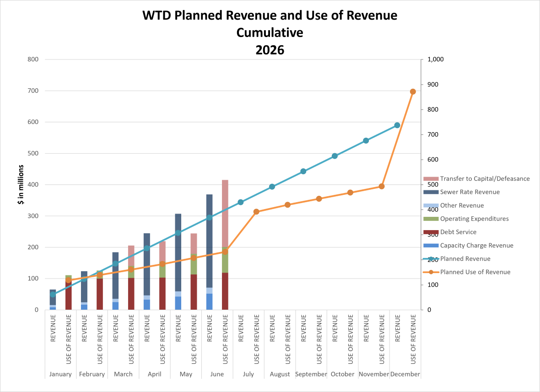
Task: Select the 'February' month axis label
Action: [92, 374]
